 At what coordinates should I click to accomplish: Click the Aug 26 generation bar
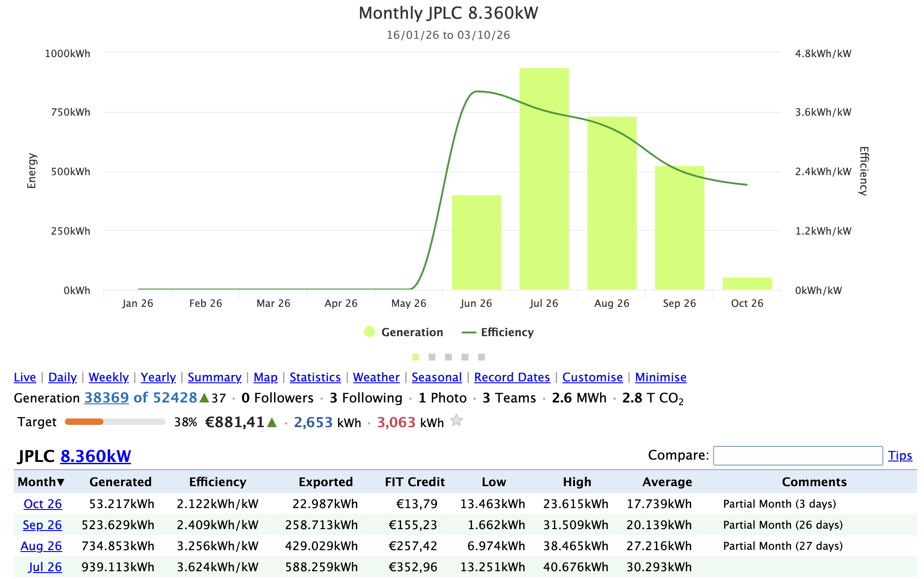click(612, 203)
